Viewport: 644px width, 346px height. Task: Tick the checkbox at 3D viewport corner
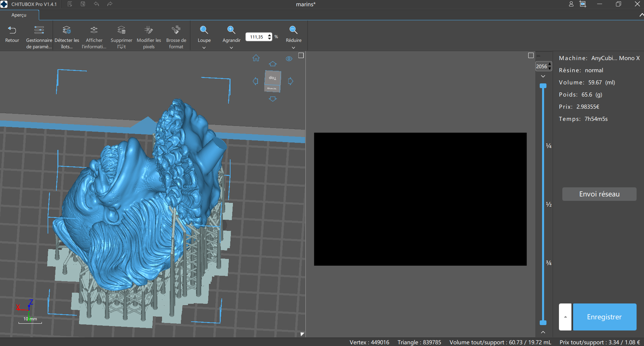301,55
